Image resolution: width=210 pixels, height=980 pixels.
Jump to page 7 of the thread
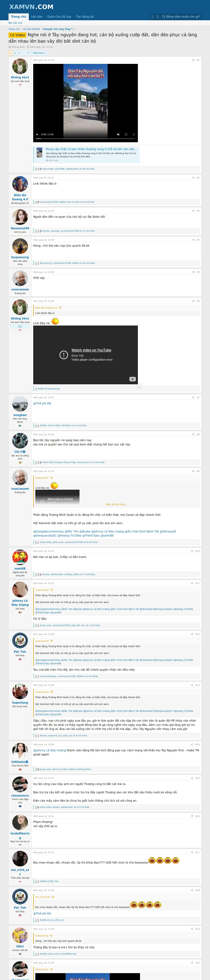point(28,53)
